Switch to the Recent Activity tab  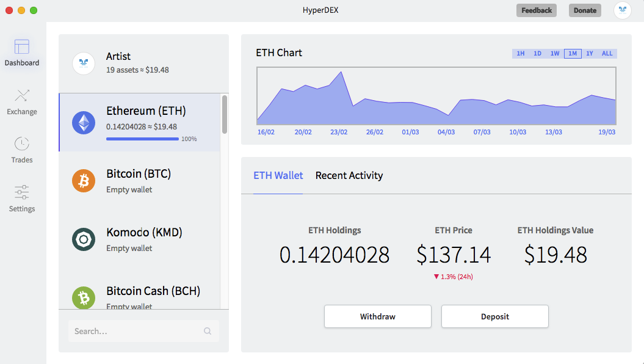point(349,175)
